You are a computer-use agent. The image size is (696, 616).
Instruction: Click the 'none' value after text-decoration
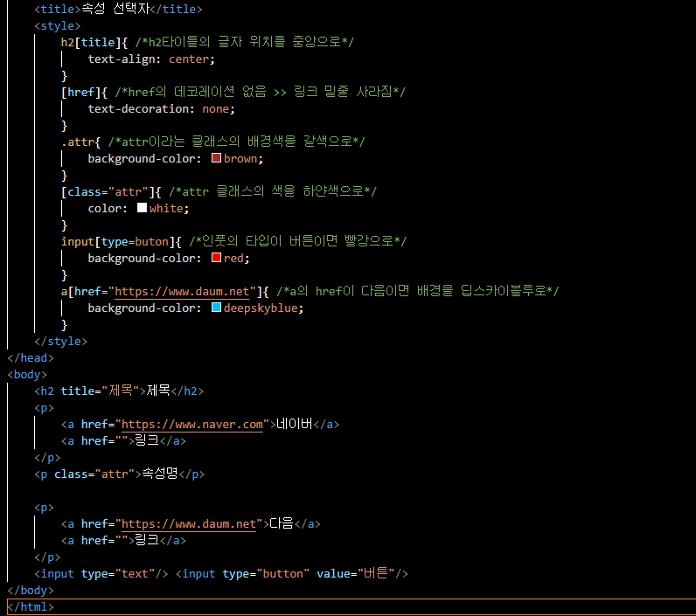coord(216,108)
